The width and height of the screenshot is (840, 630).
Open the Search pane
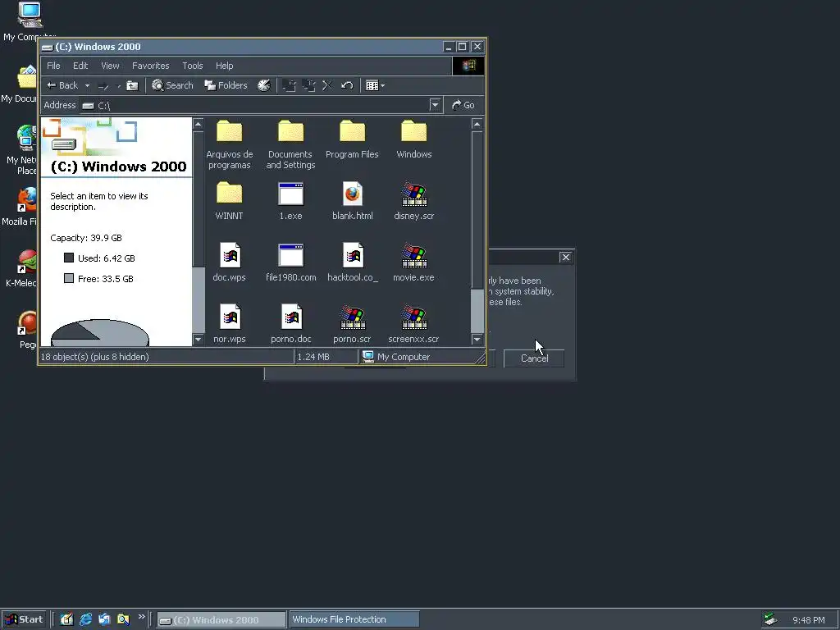tap(172, 85)
